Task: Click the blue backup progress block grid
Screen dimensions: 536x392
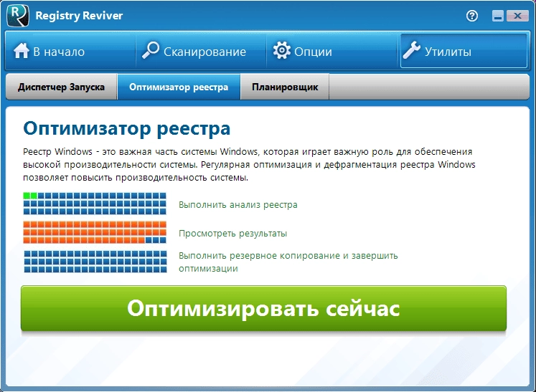Action: click(95, 262)
